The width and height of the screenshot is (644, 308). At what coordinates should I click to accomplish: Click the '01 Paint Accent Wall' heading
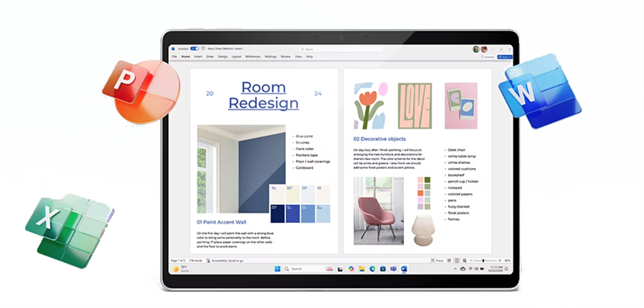click(x=221, y=222)
